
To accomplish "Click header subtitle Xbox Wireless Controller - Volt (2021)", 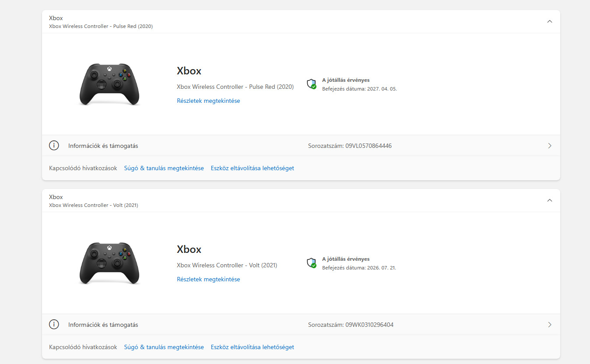I will click(x=94, y=205).
